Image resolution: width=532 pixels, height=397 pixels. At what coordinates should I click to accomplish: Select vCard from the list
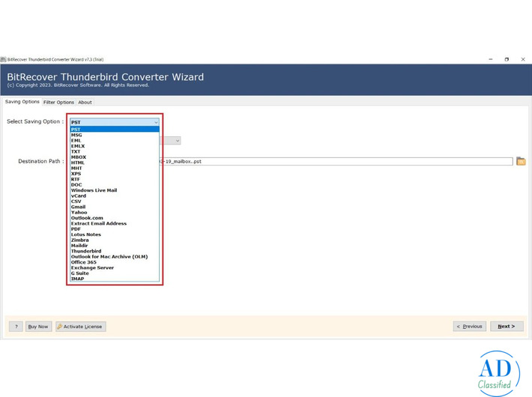coord(115,196)
